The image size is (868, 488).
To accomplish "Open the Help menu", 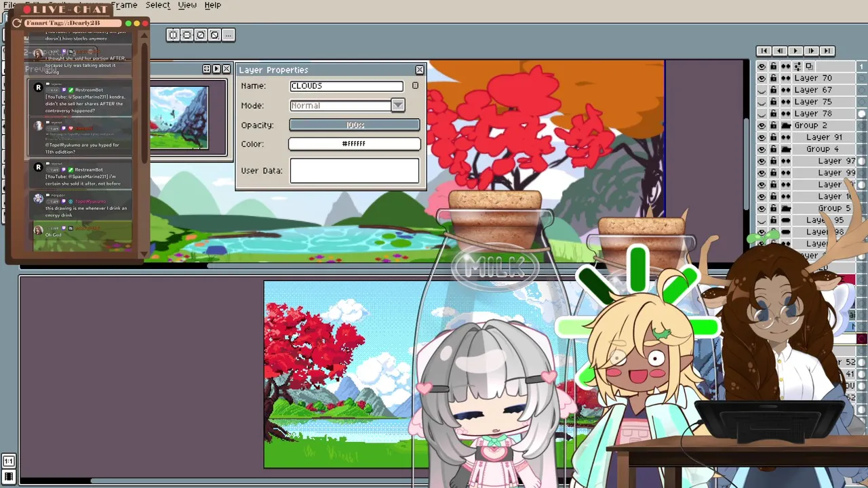I will (x=213, y=5).
